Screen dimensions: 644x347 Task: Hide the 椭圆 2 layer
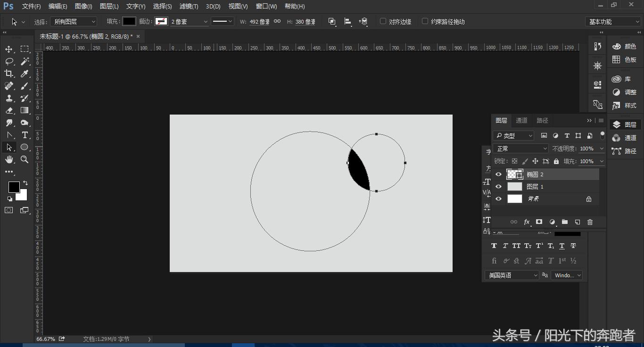pos(498,174)
